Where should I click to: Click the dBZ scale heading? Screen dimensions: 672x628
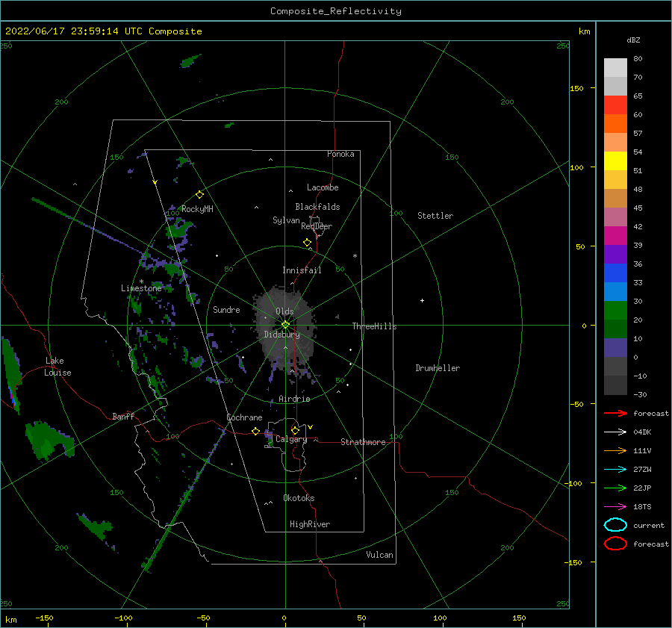[x=633, y=40]
